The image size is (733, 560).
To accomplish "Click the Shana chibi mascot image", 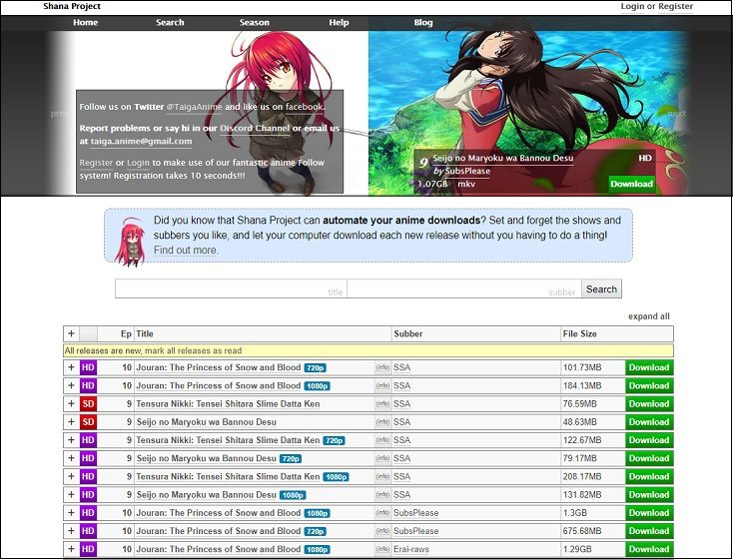I will tap(130, 242).
